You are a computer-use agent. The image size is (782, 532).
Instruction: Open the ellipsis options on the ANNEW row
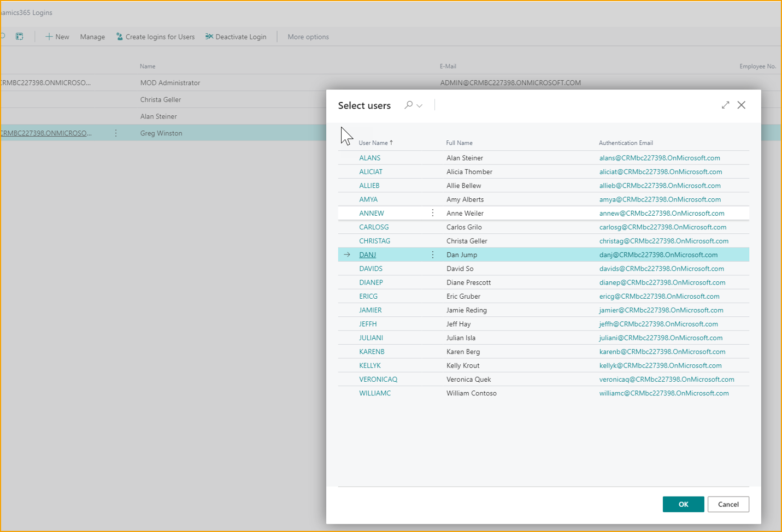(432, 213)
